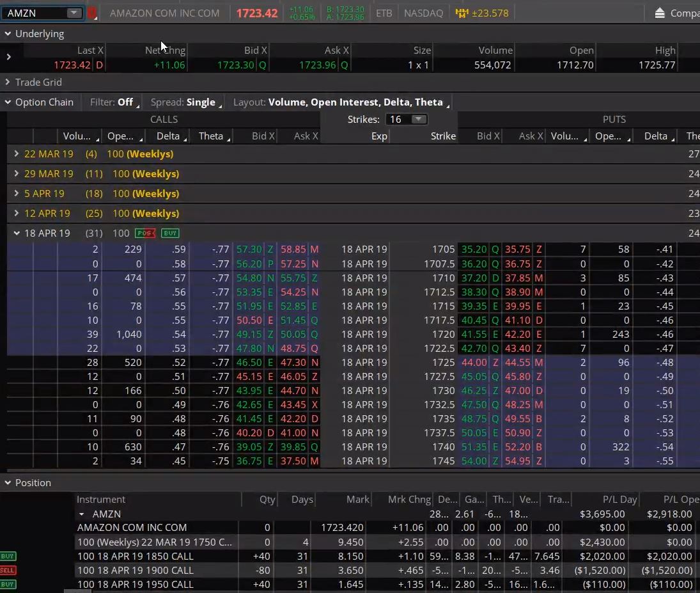Click put ask 54.95 at 1745 strike
The height and width of the screenshot is (593, 700).
(517, 461)
